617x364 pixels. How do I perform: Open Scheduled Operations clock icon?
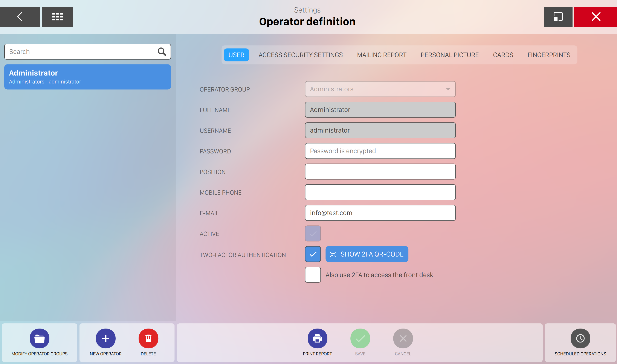pos(580,338)
